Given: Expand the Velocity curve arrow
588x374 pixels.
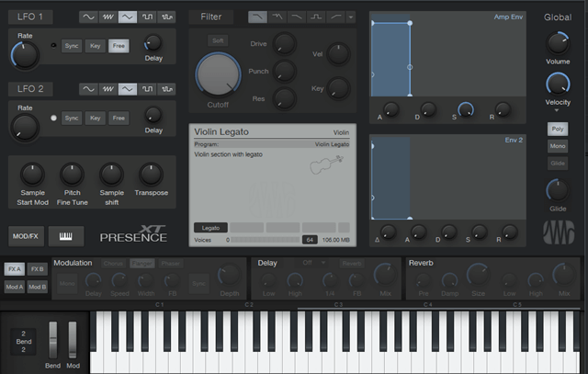Looking at the screenshot, I should coord(557,110).
